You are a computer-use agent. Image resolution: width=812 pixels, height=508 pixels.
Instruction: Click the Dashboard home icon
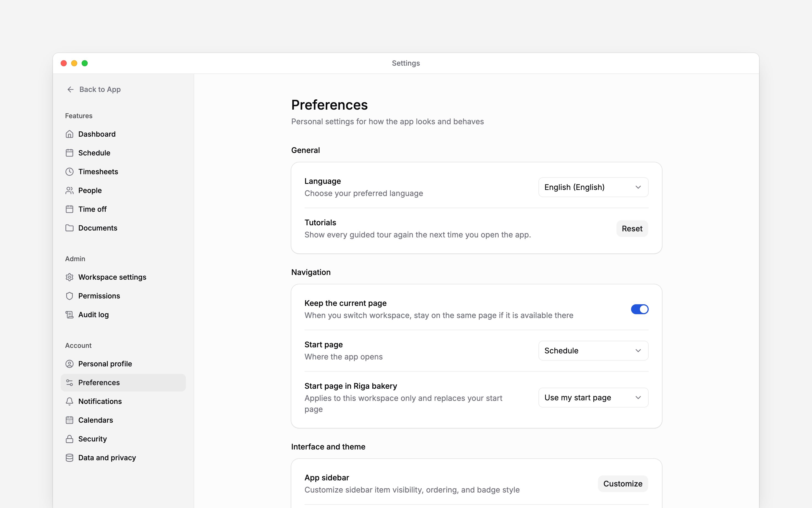pyautogui.click(x=70, y=134)
